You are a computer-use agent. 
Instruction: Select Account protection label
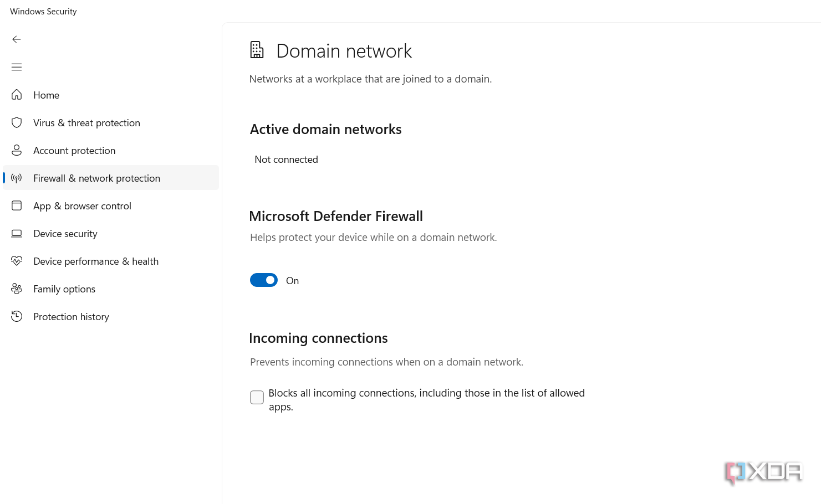(x=74, y=151)
